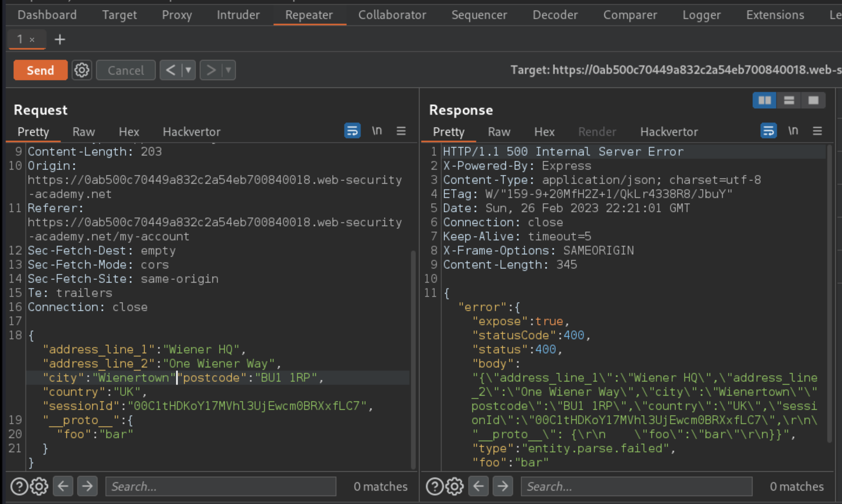Select Pretty view in Response pane
The width and height of the screenshot is (842, 504).
click(449, 132)
